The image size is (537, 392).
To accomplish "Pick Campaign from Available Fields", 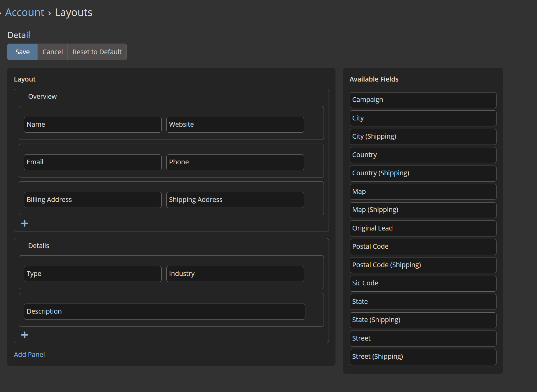I will pos(423,100).
